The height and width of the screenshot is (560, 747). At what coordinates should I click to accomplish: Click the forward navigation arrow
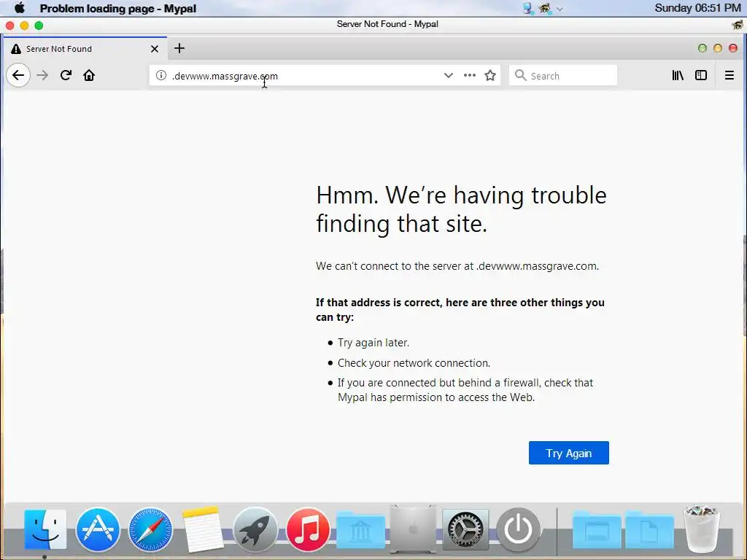(x=42, y=75)
